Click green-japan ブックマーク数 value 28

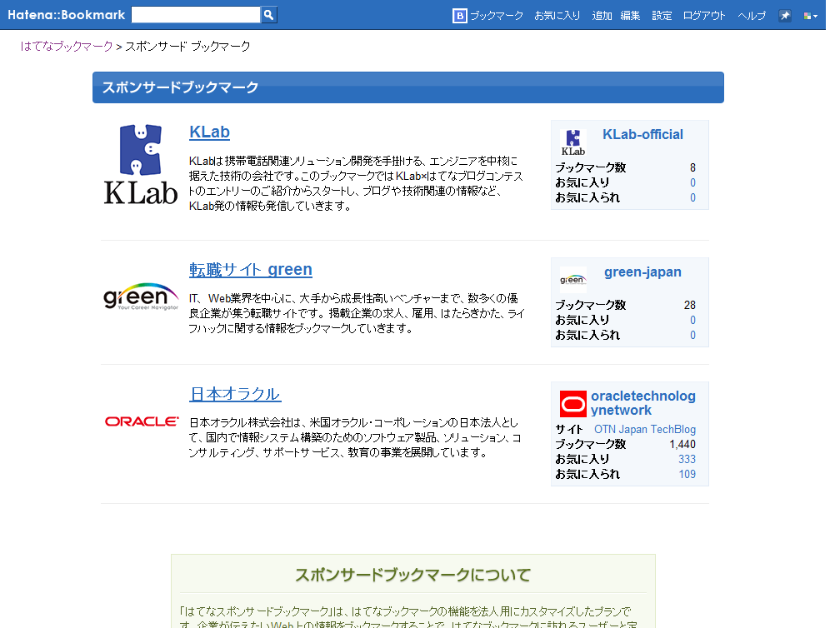point(690,305)
